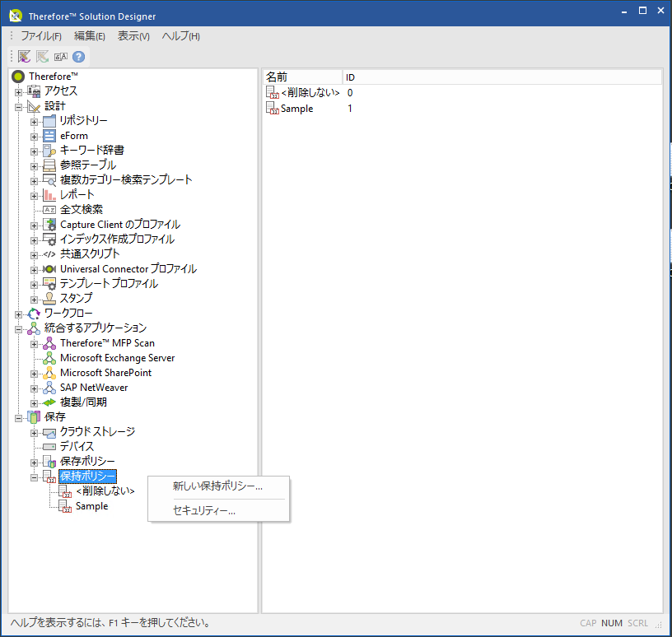Click the language toolbar icon
The image size is (672, 637).
coord(60,57)
